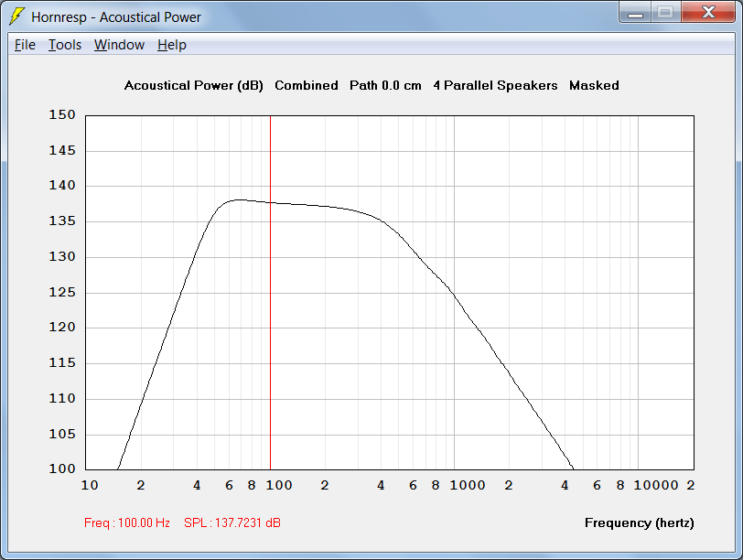The image size is (743, 560).
Task: Open the File menu
Action: tap(25, 45)
